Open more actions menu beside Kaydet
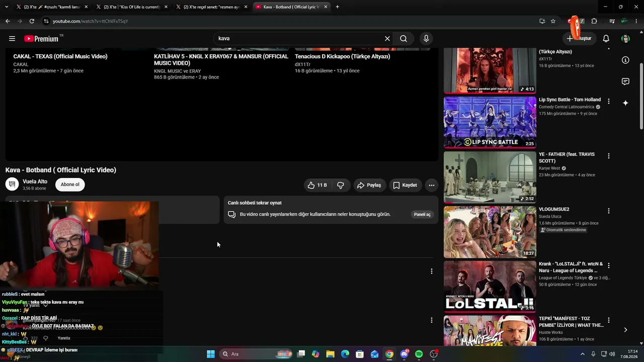 pos(431,185)
